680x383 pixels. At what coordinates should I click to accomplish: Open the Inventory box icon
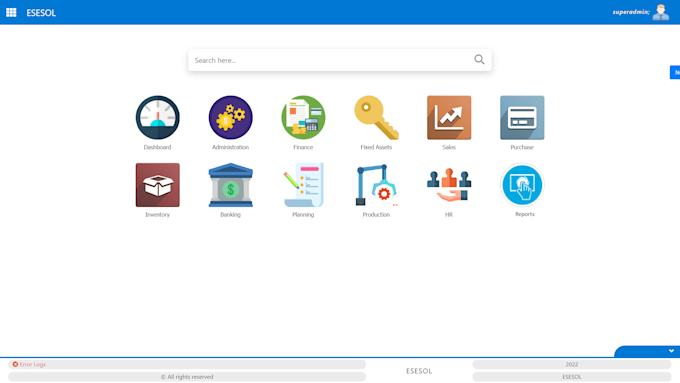(157, 185)
